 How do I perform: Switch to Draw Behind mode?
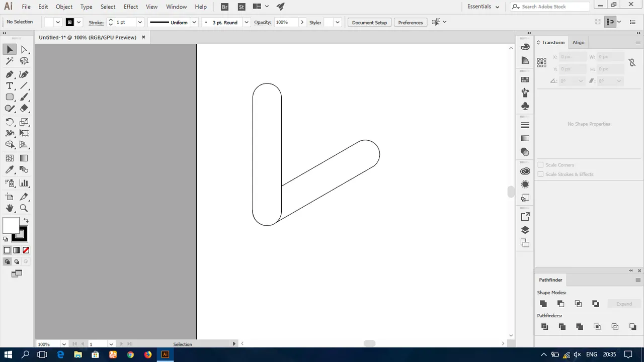(17, 261)
